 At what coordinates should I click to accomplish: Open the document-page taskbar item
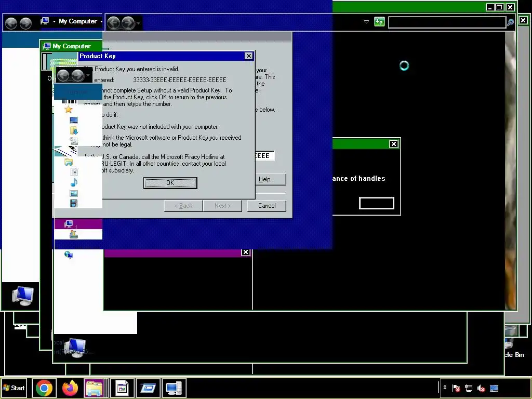(122, 388)
